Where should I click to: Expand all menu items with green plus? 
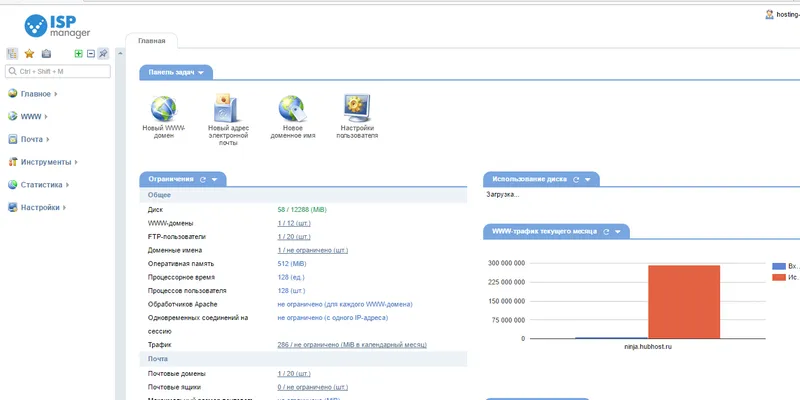pos(79,54)
